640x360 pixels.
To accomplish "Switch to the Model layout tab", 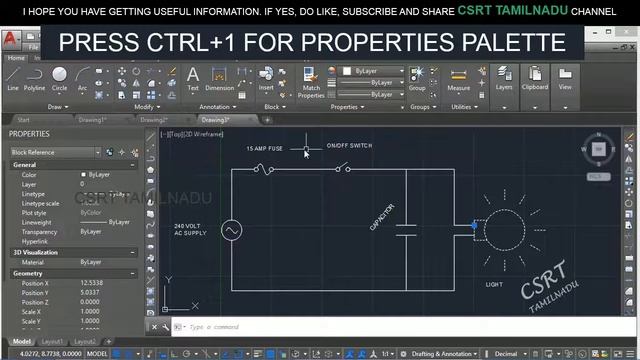I will [x=21, y=342].
